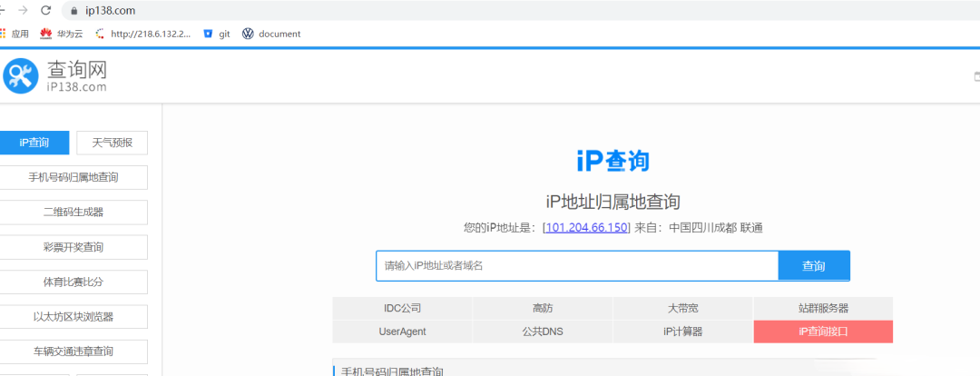Viewport: 980px width, 376px height.
Task: Click the 查询网 iP138.com site title
Action: pos(77,76)
